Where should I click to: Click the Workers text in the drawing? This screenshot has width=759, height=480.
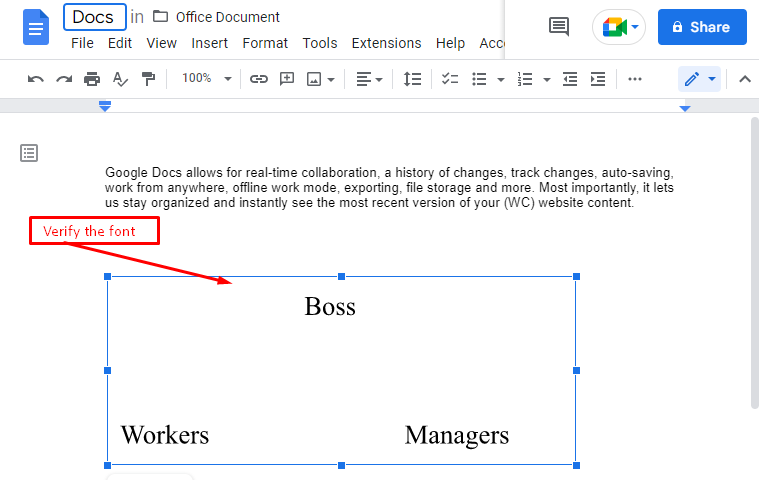pos(165,435)
